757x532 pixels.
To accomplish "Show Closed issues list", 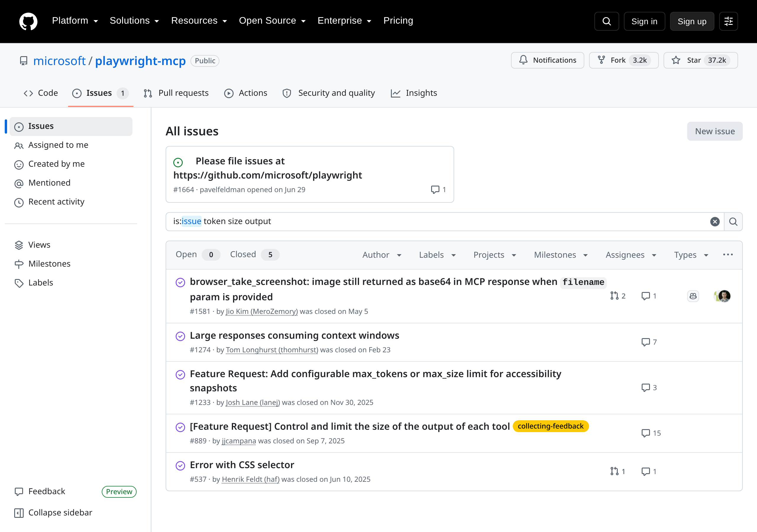I will click(x=254, y=254).
